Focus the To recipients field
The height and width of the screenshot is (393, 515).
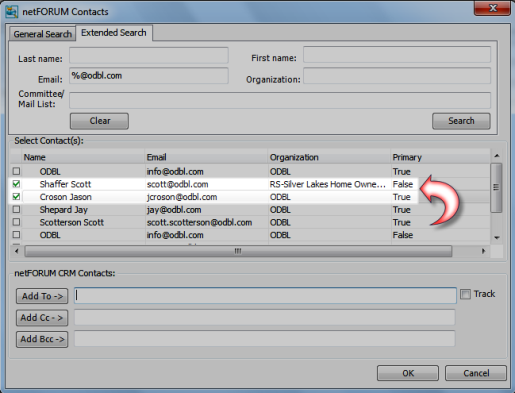coord(265,296)
